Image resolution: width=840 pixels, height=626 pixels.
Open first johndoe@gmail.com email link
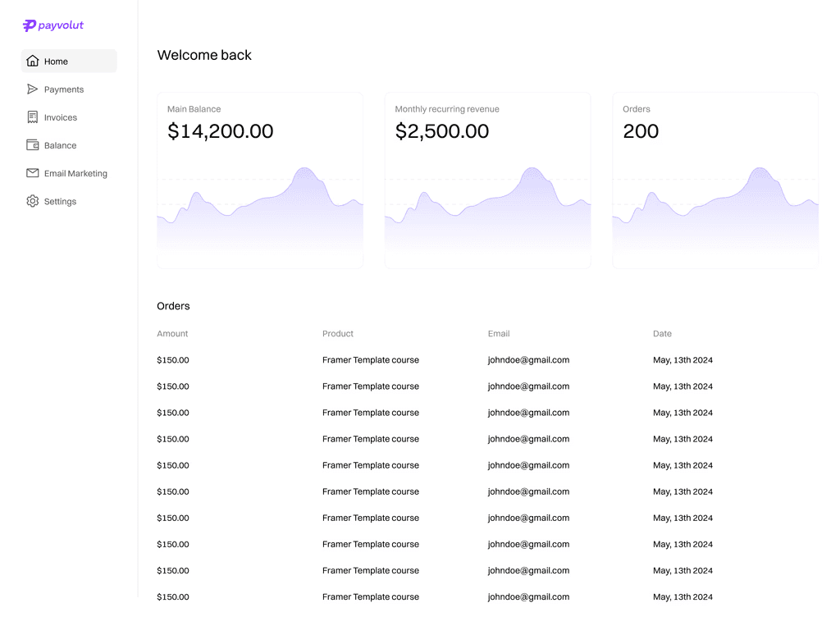click(529, 360)
